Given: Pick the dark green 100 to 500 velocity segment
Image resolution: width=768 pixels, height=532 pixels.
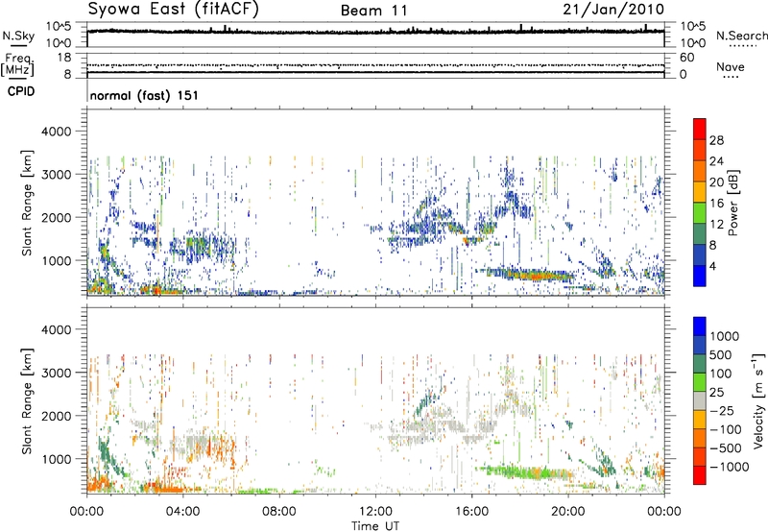Looking at the screenshot, I should click(x=700, y=364).
